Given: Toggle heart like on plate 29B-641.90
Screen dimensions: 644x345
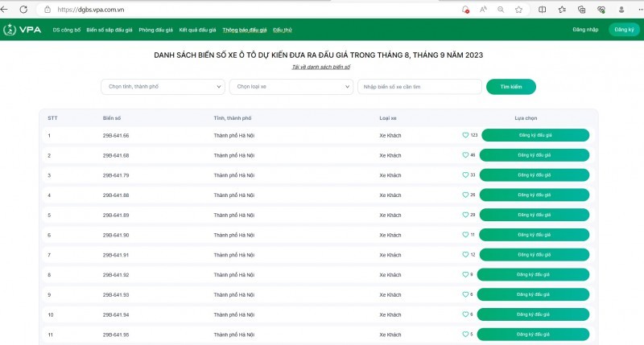Looking at the screenshot, I should click(465, 235).
